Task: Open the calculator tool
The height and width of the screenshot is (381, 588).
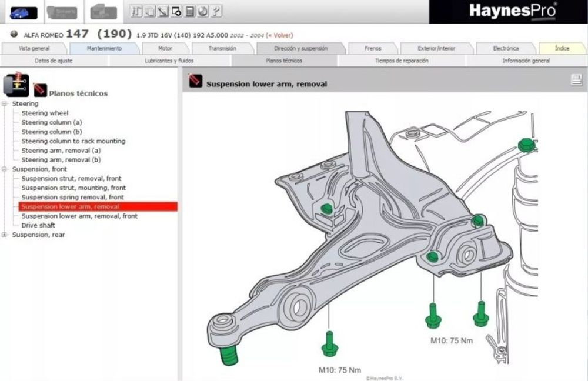Action: tap(190, 12)
